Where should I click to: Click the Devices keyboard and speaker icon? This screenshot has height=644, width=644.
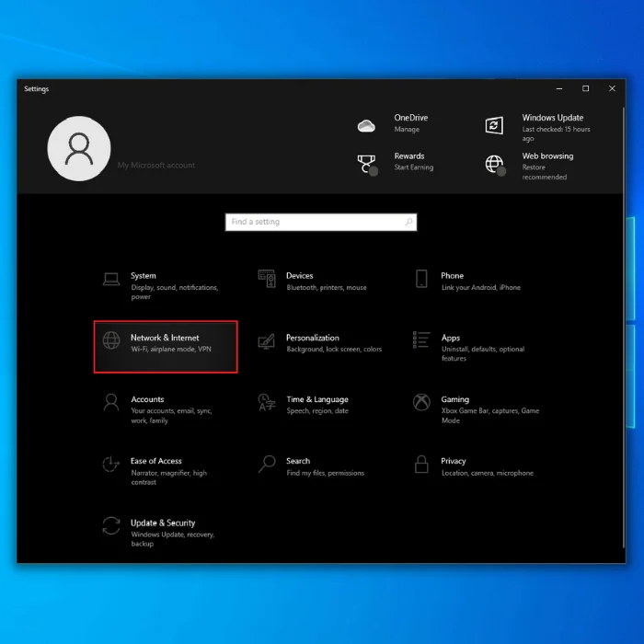267,279
